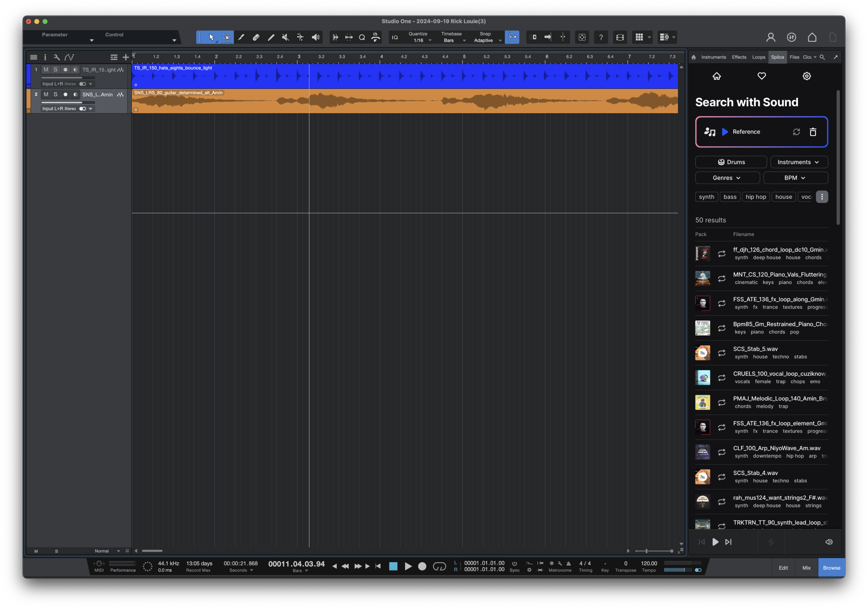This screenshot has height=609, width=868.
Task: Click the Q quantize icon in toolbar
Action: click(362, 37)
